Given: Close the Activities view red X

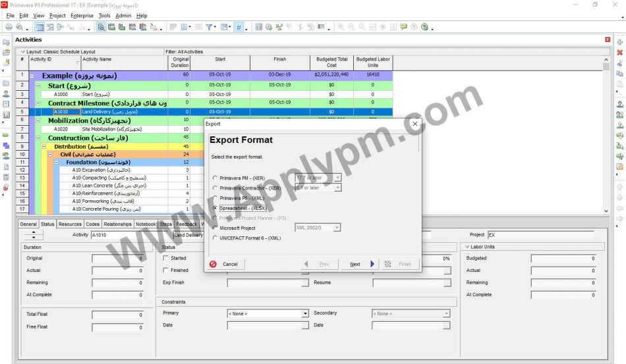Looking at the screenshot, I should click(x=608, y=39).
